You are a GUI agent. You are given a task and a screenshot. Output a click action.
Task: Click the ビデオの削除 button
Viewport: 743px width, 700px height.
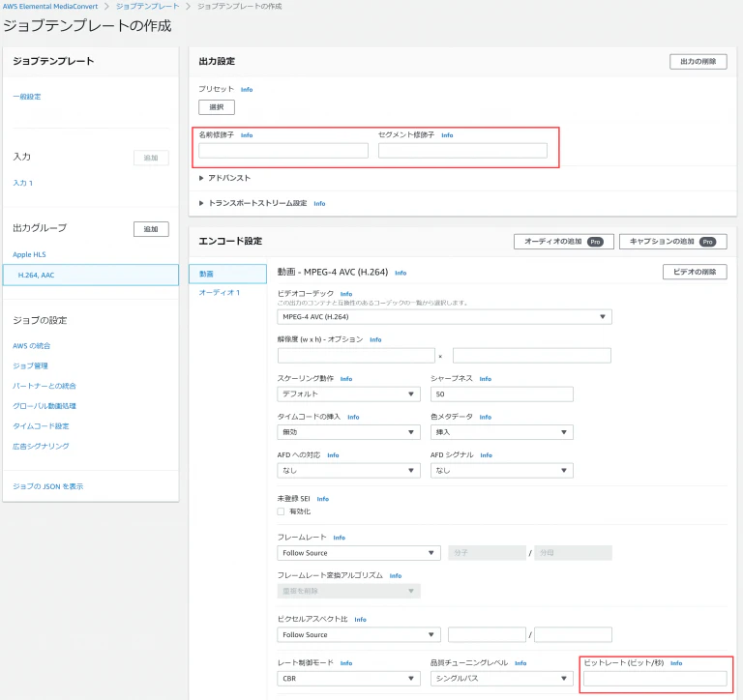[695, 272]
